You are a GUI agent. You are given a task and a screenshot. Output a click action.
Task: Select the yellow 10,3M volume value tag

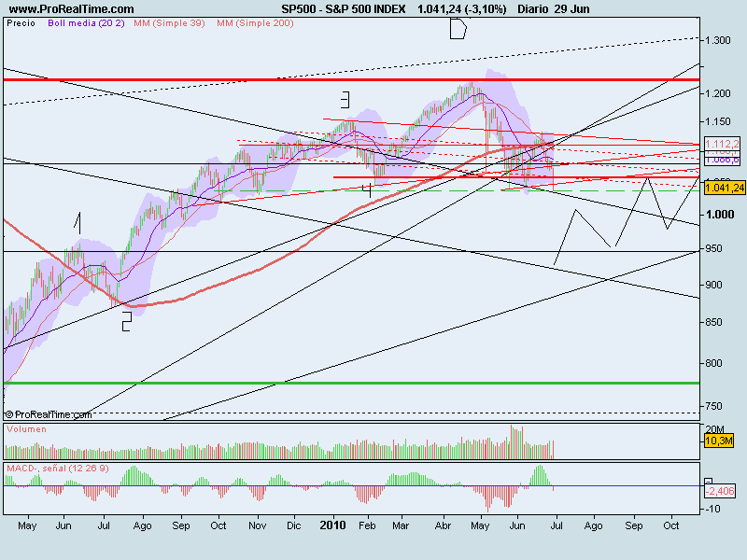(x=718, y=441)
